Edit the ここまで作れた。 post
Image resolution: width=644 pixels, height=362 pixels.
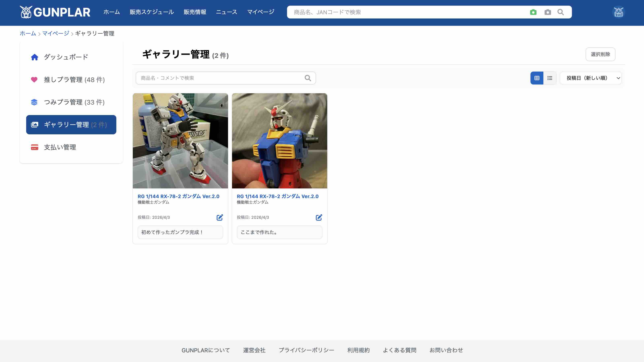click(319, 217)
